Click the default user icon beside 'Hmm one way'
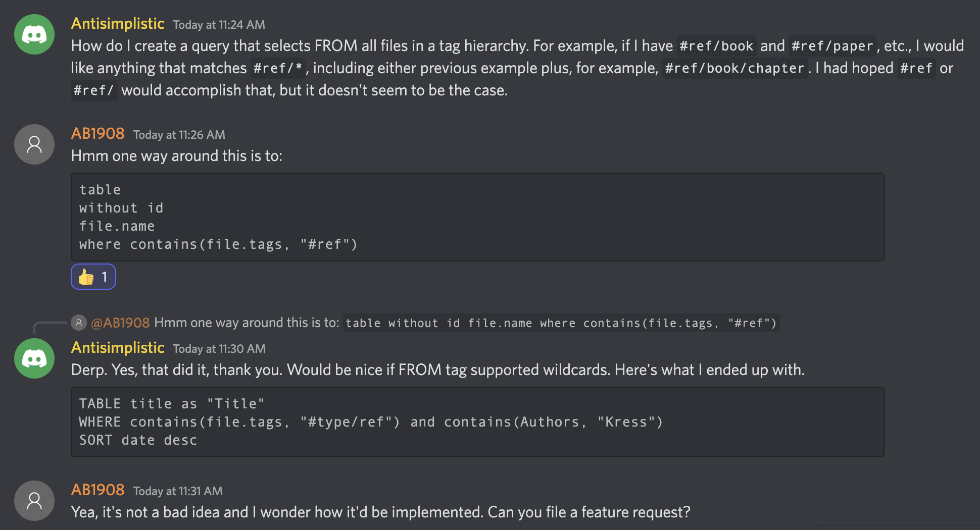The image size is (980, 530). coord(34,144)
